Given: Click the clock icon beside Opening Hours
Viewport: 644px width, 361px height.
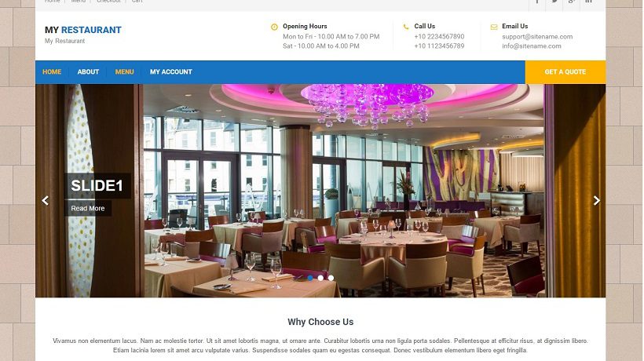Looking at the screenshot, I should click(274, 27).
